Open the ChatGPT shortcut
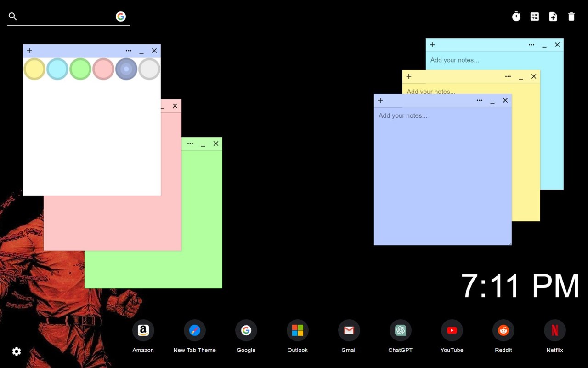The height and width of the screenshot is (368, 588). click(x=401, y=330)
